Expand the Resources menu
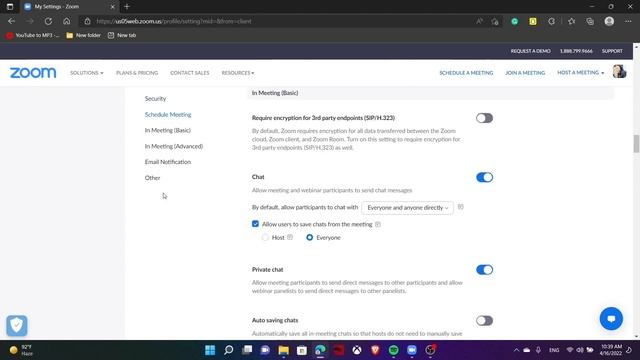The height and width of the screenshot is (360, 640). [238, 73]
